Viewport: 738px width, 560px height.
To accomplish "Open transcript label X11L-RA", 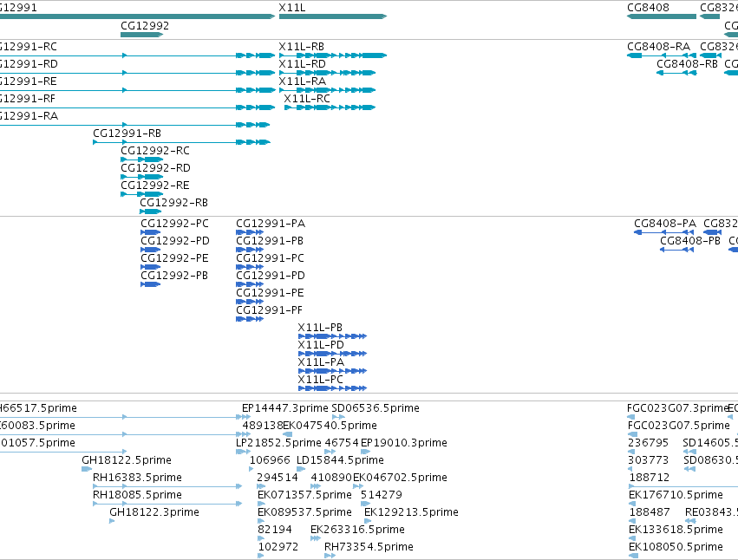I will click(x=302, y=81).
